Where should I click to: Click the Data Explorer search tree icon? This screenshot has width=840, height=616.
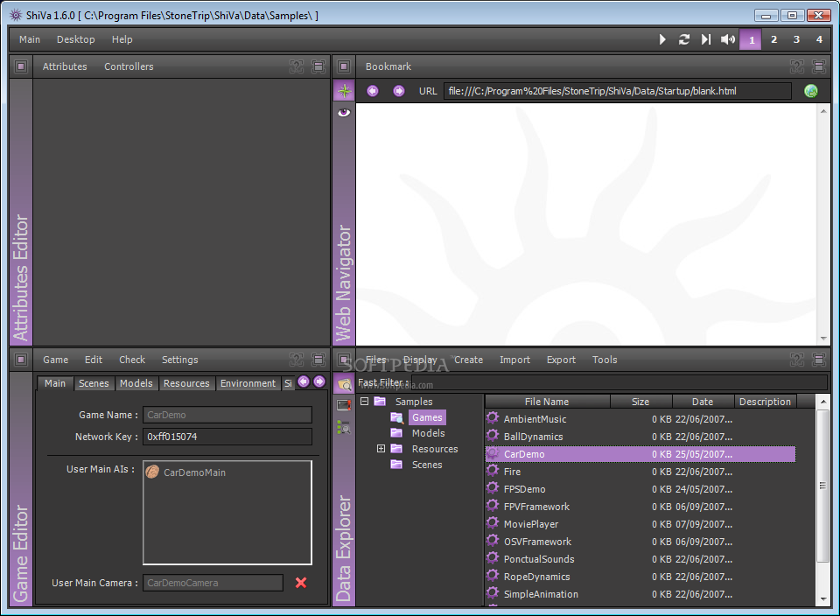pyautogui.click(x=344, y=428)
